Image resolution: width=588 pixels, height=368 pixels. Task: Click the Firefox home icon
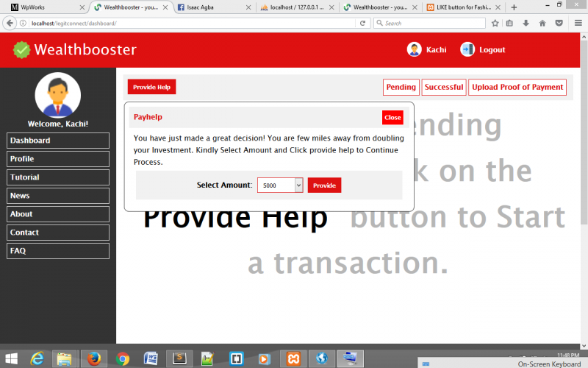pos(542,24)
